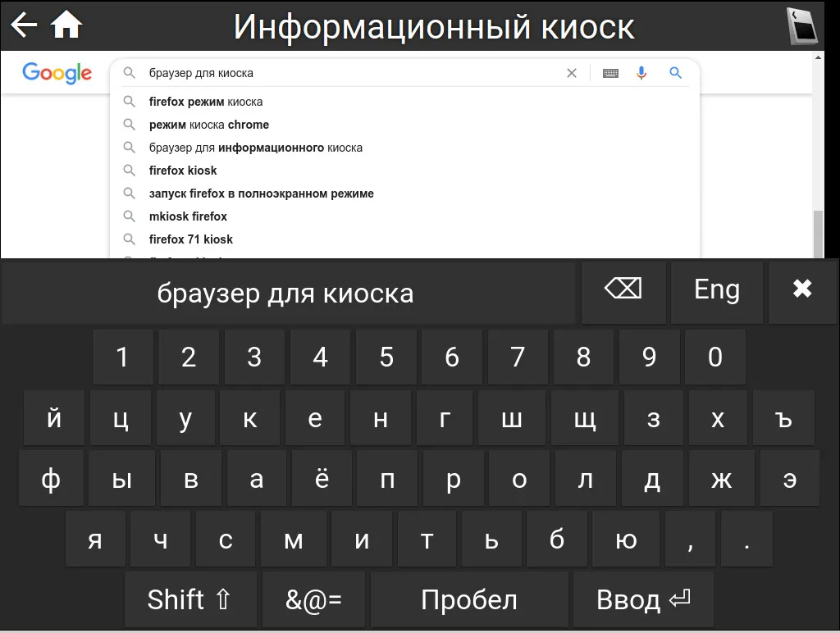Viewport: 840px width, 633px height.
Task: Tap the ш key
Action: [512, 417]
